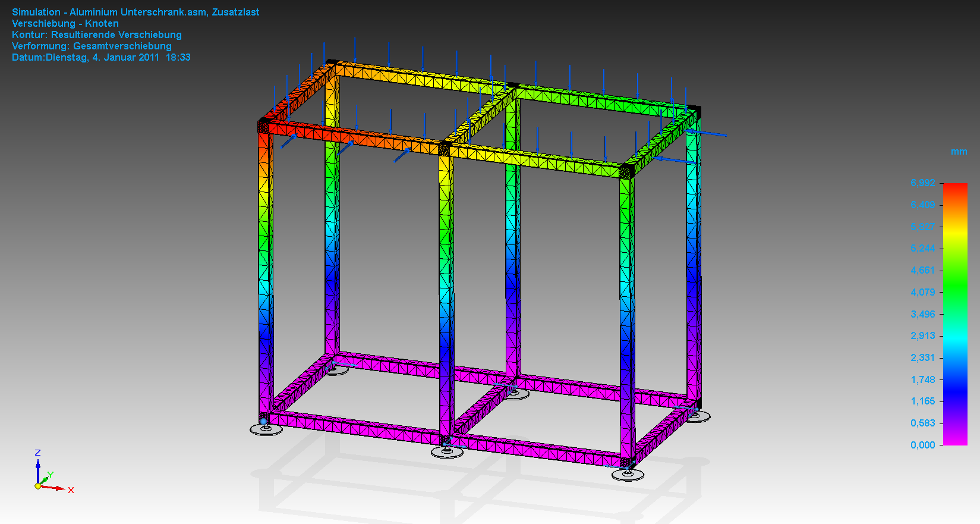Screen dimensions: 980x524
Task: Click the yellow origin sphere of the triad
Action: pos(38,486)
